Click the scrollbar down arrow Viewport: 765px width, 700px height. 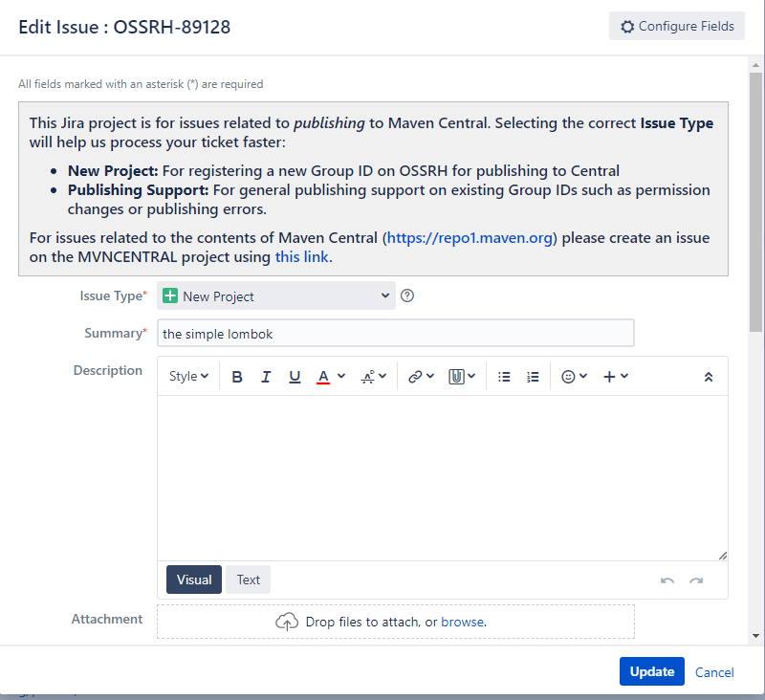coord(755,636)
